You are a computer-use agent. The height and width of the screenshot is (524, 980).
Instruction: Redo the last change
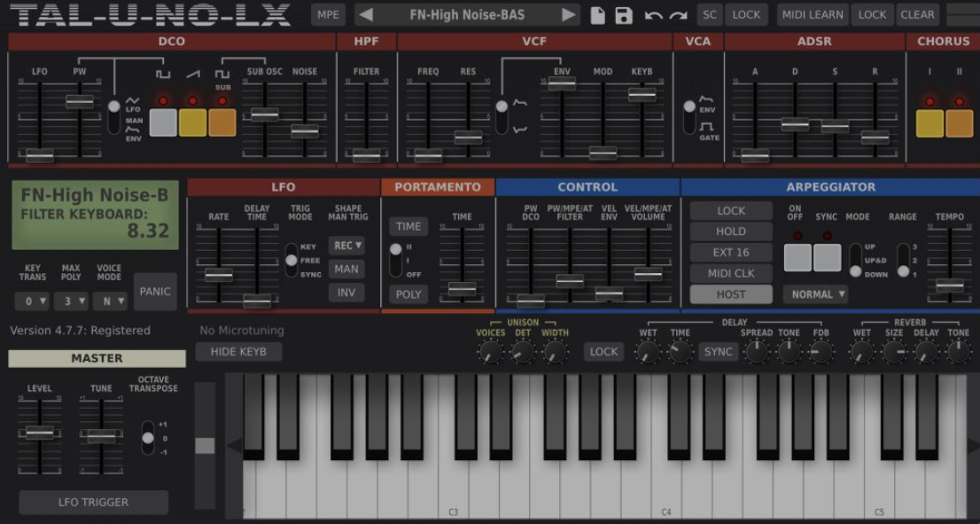678,16
